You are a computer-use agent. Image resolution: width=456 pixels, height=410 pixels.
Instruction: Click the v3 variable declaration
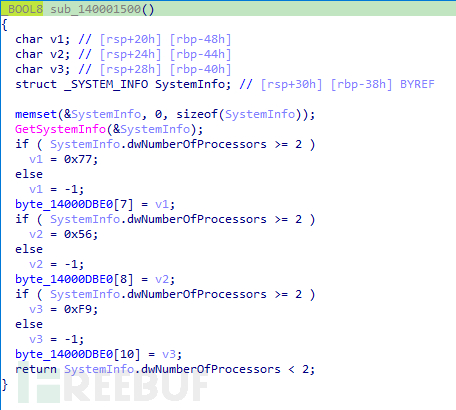click(57, 69)
